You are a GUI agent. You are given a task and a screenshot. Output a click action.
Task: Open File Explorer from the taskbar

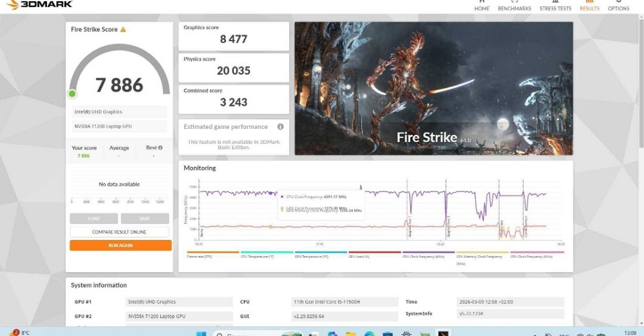[x=351, y=333]
